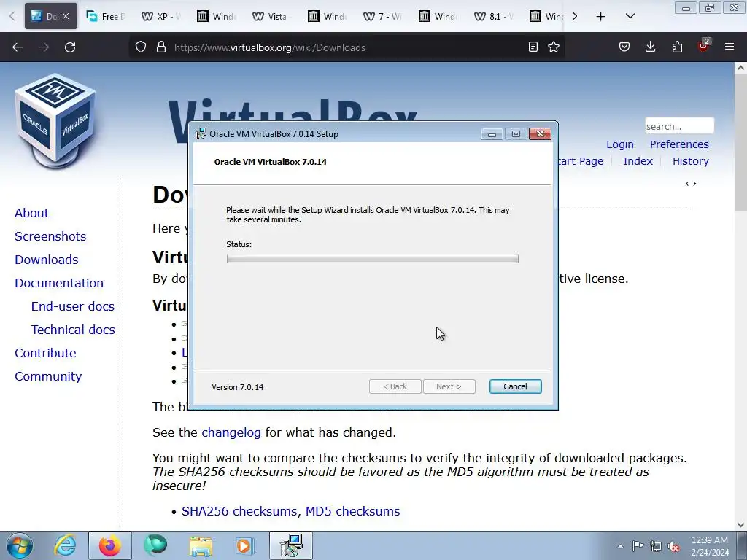This screenshot has width=747, height=560.
Task: Open the Documentation sidebar link
Action: pyautogui.click(x=58, y=283)
